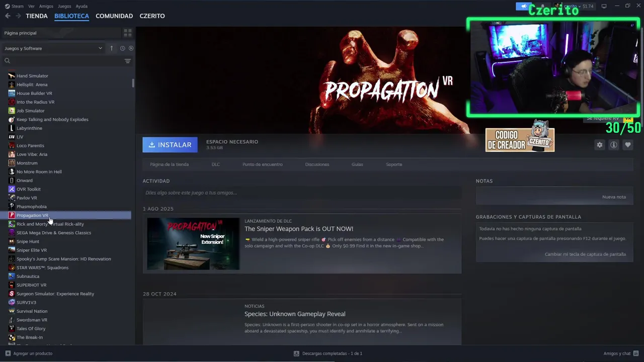Click the INSTALAR button
Viewport: 644px width, 362px height.
(170, 145)
